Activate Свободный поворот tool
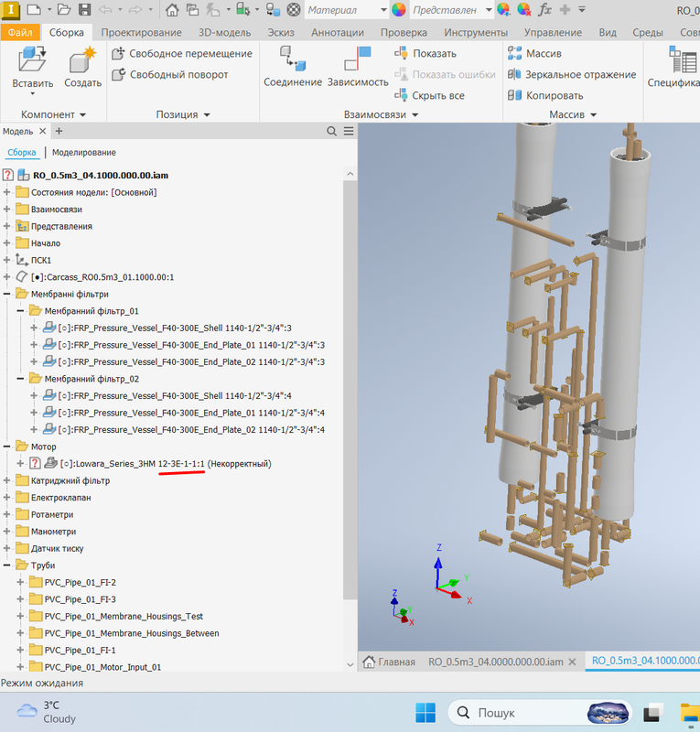The width and height of the screenshot is (700, 732). point(170,75)
